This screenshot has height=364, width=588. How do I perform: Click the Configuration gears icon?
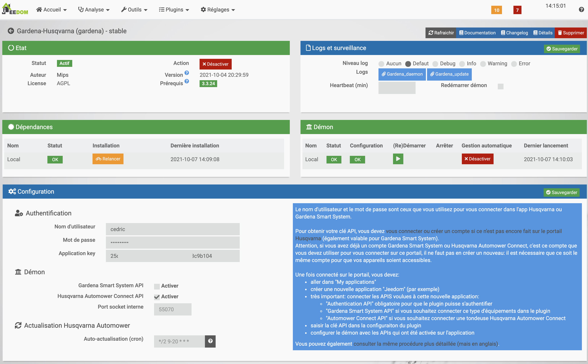click(12, 191)
